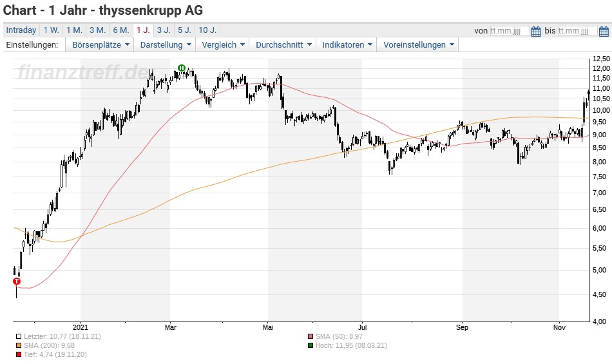The image size is (612, 364).
Task: Click 'Tief: 4,74 (19.11.20)' legend text
Action: click(55, 354)
